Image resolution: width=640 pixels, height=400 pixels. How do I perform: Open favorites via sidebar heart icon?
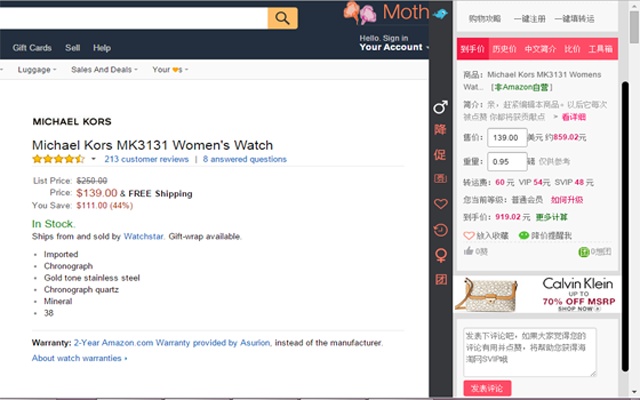coord(440,203)
